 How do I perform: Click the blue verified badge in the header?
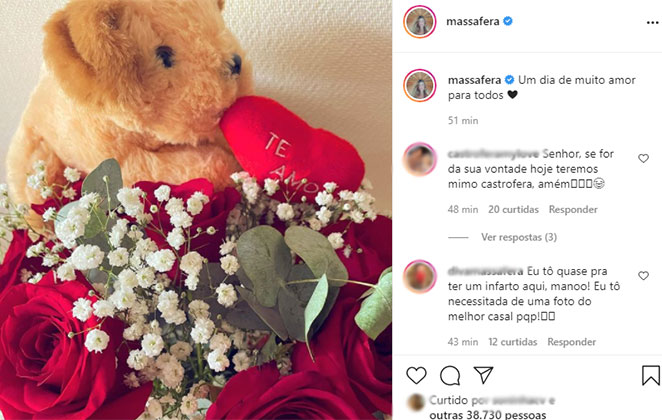[508, 21]
